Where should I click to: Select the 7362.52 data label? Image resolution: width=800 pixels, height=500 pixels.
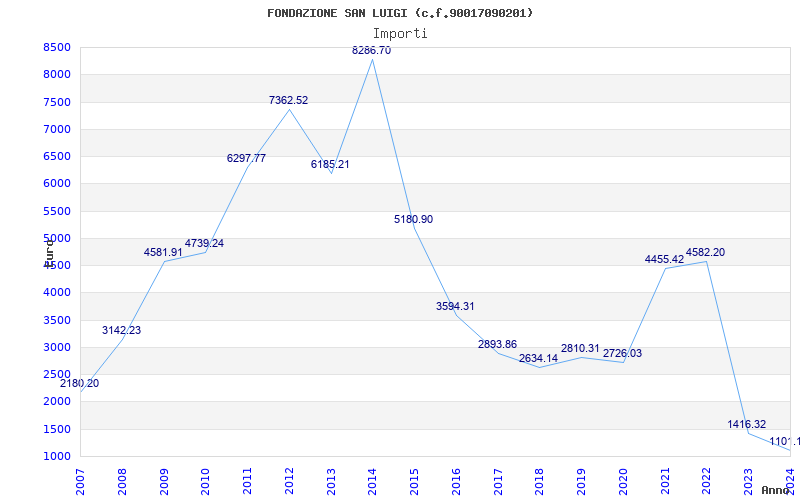[289, 101]
